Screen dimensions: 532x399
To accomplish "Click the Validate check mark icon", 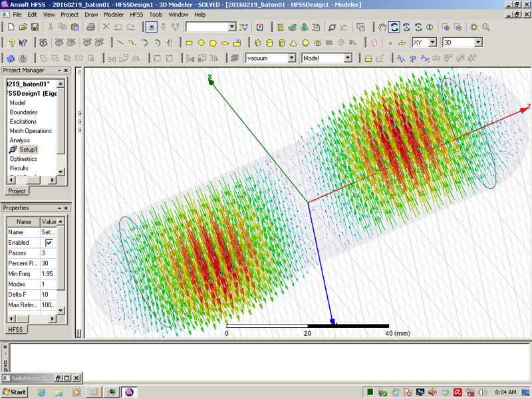I will 293,27.
